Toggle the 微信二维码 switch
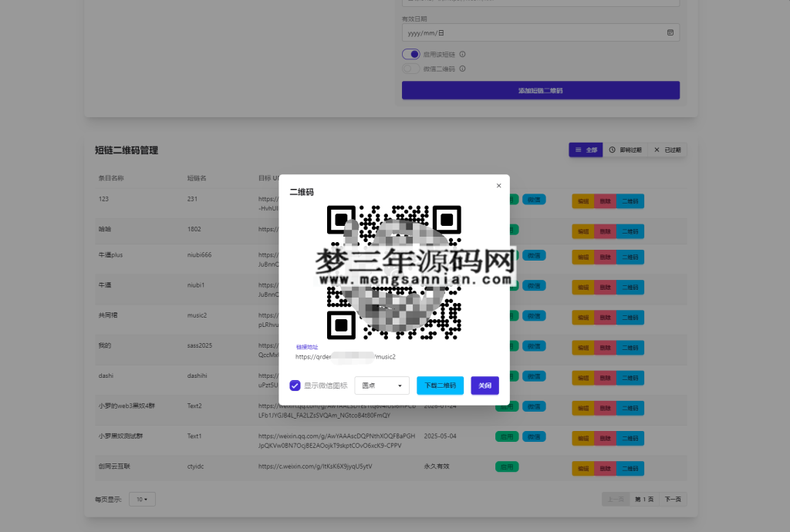790x532 pixels. [410, 69]
